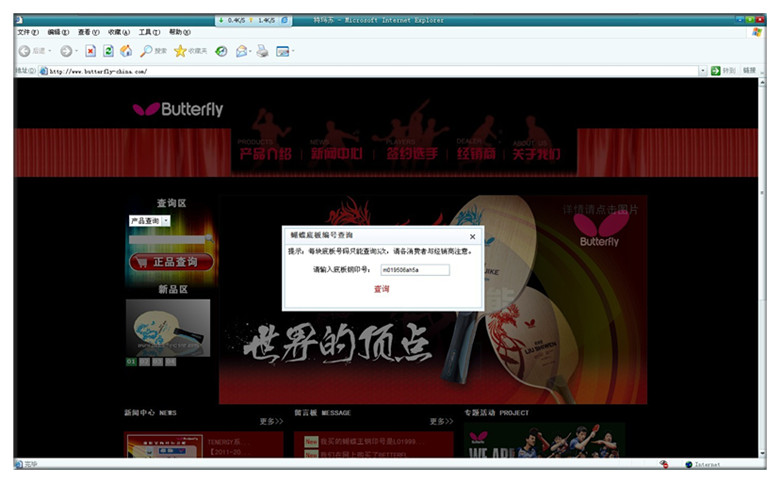
Task: Click the IE Back arrow button
Action: click(24, 51)
